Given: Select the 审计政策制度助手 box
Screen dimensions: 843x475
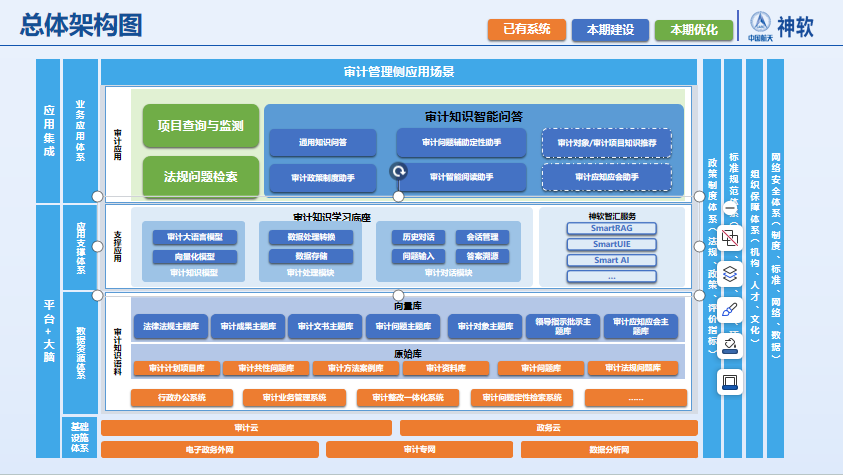Looking at the screenshot, I should pyautogui.click(x=323, y=178).
